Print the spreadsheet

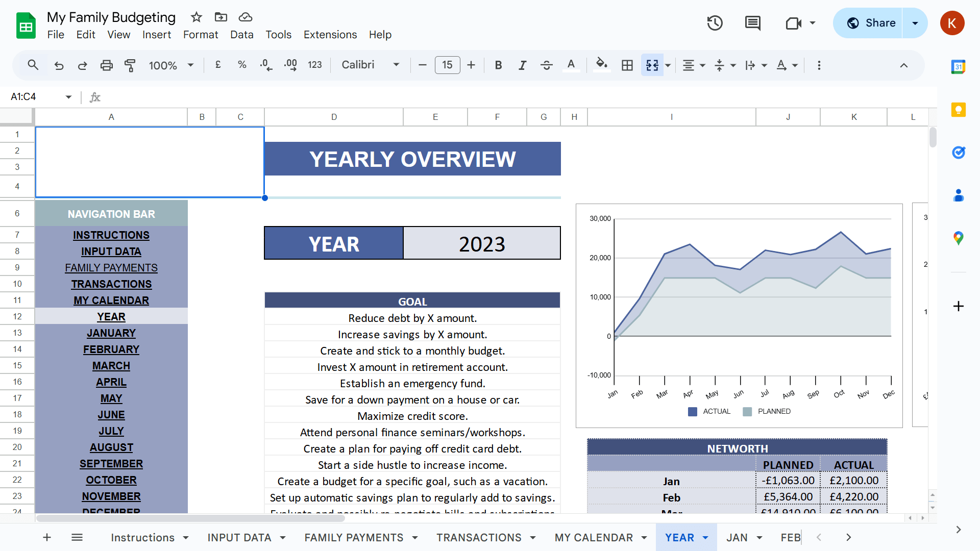coord(106,65)
